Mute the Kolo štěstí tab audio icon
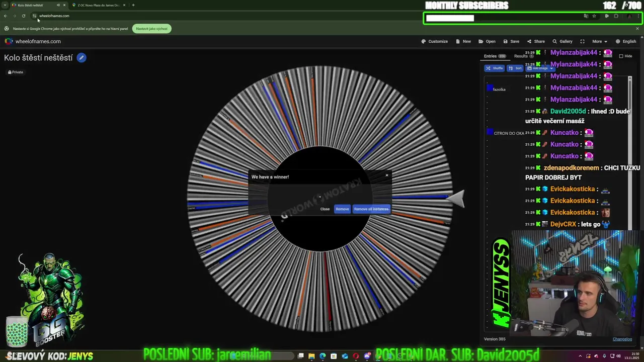The width and height of the screenshot is (644, 362). [x=58, y=5]
